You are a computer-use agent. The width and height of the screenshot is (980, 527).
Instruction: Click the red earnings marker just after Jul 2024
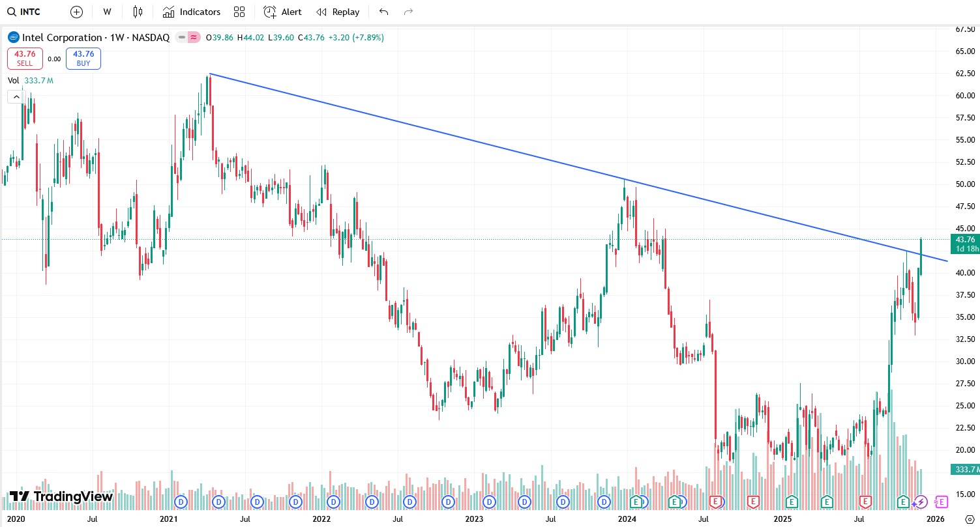(716, 502)
